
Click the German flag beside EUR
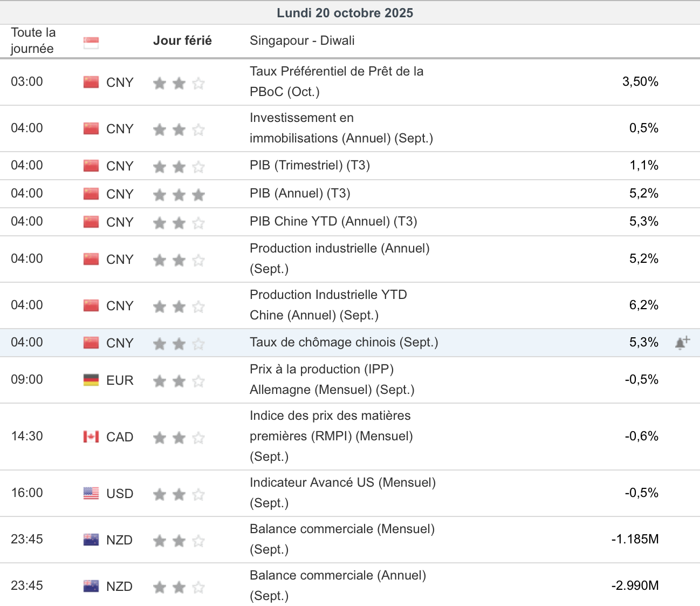coord(91,380)
